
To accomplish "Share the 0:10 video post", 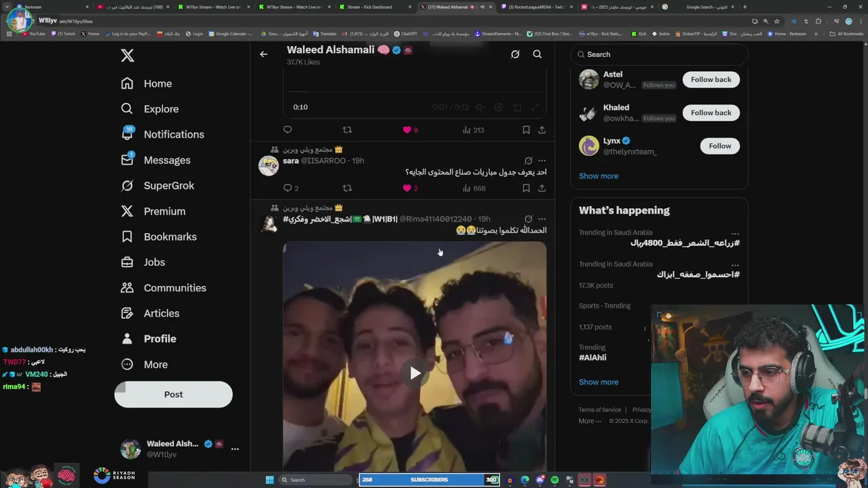I will tap(542, 129).
